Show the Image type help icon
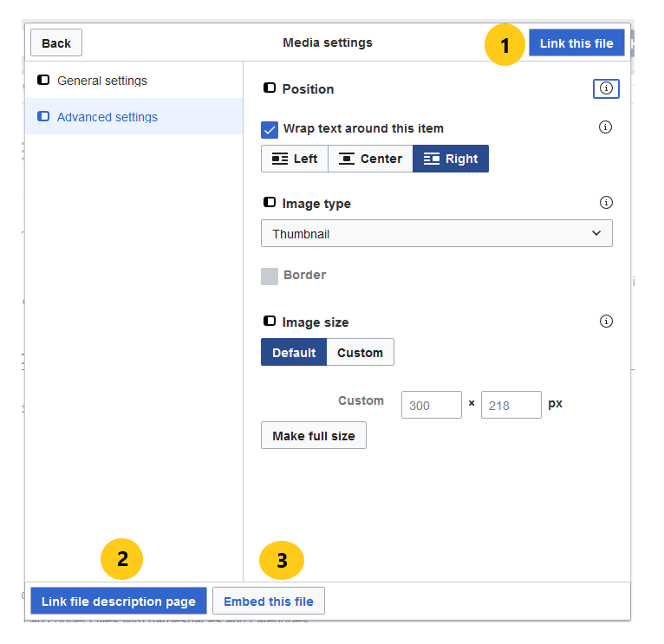Image resolution: width=664 pixels, height=644 pixels. [x=606, y=203]
